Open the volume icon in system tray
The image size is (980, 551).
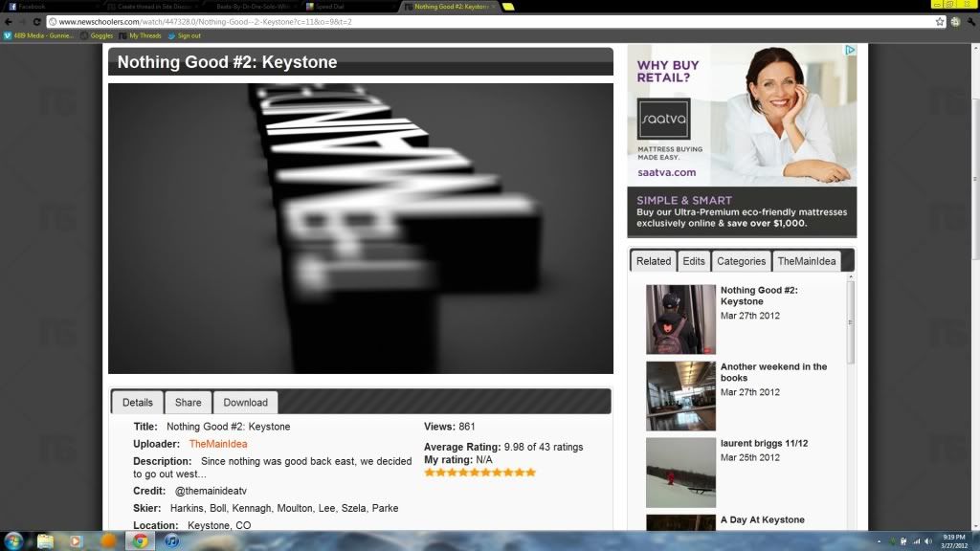pyautogui.click(x=927, y=541)
